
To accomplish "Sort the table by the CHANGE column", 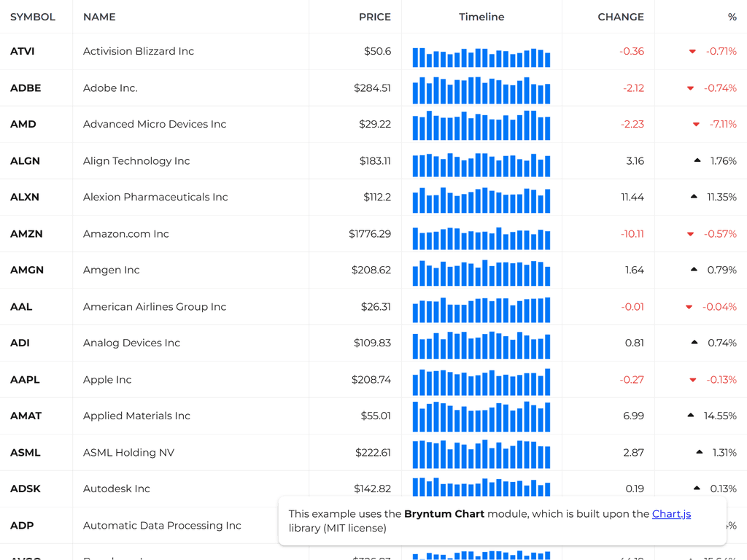I will (621, 17).
